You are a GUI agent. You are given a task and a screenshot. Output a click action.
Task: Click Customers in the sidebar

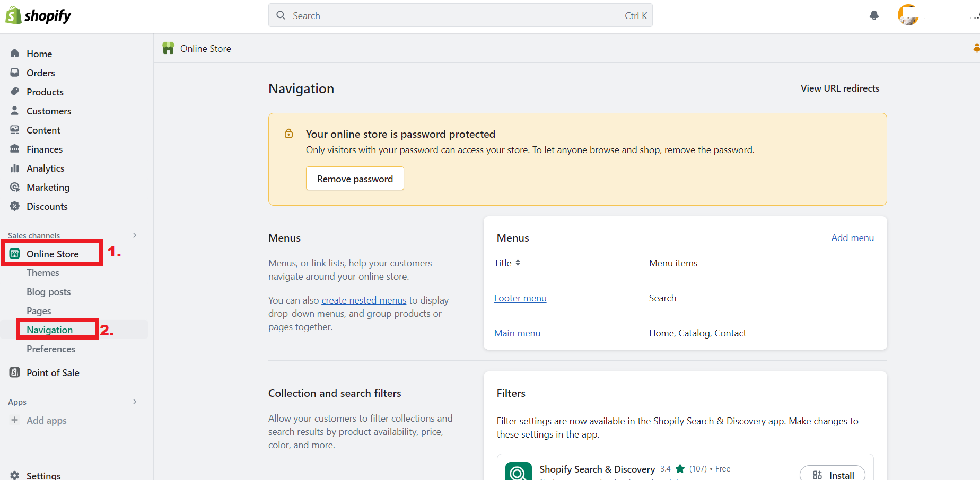49,111
